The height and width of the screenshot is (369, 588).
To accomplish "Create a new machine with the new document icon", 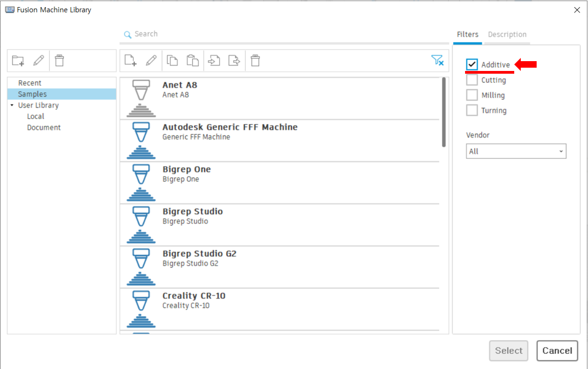I will tap(131, 60).
